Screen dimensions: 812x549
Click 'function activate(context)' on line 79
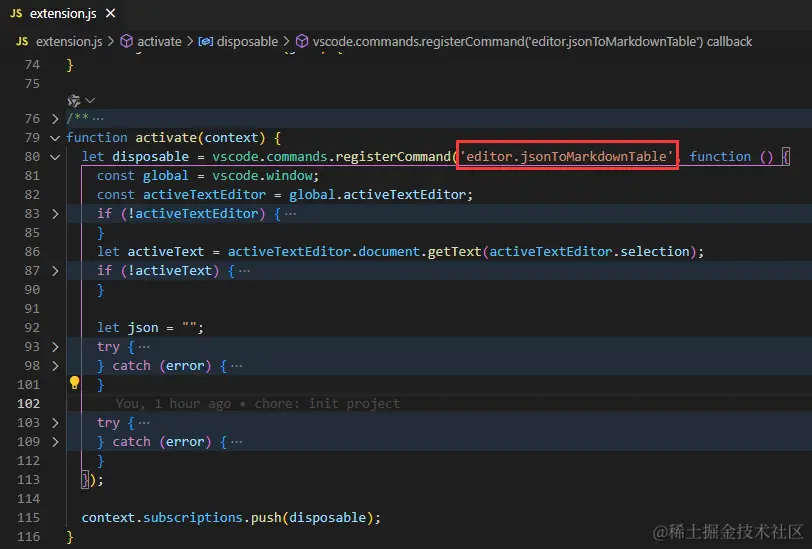pos(165,138)
